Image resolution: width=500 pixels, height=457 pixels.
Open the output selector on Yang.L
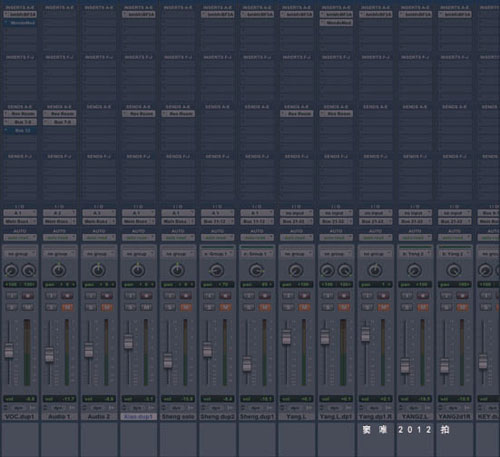coord(296,221)
